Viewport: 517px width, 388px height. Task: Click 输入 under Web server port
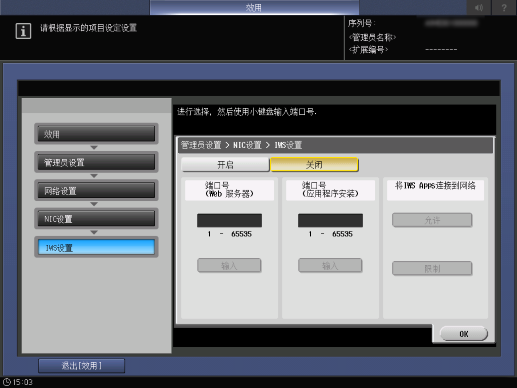coord(229,265)
